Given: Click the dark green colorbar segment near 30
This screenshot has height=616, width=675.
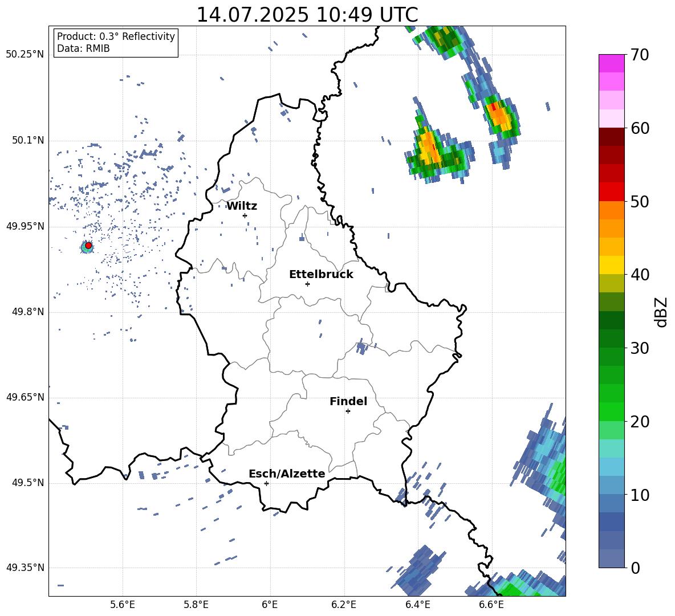Looking at the screenshot, I should tap(611, 338).
